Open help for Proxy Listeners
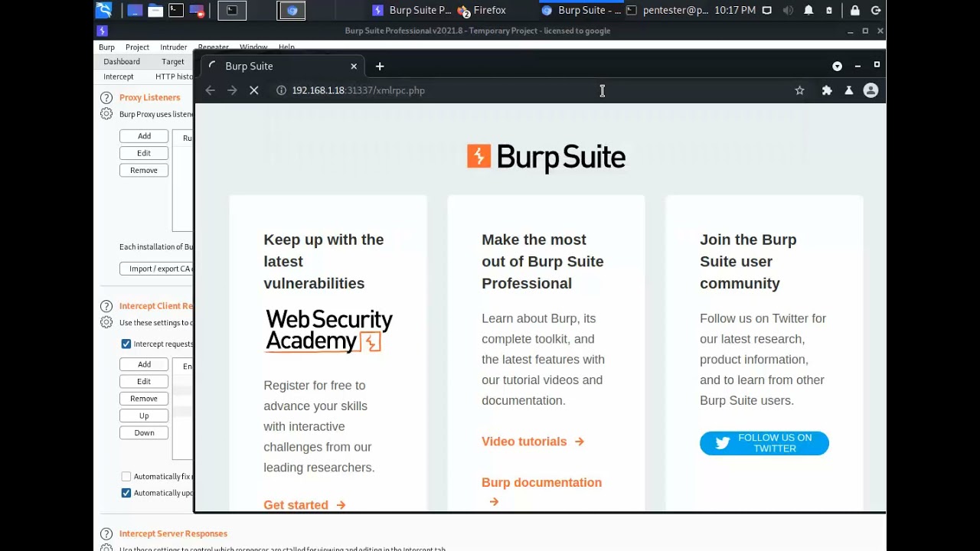Viewport: 980px width, 551px height. pyautogui.click(x=106, y=98)
